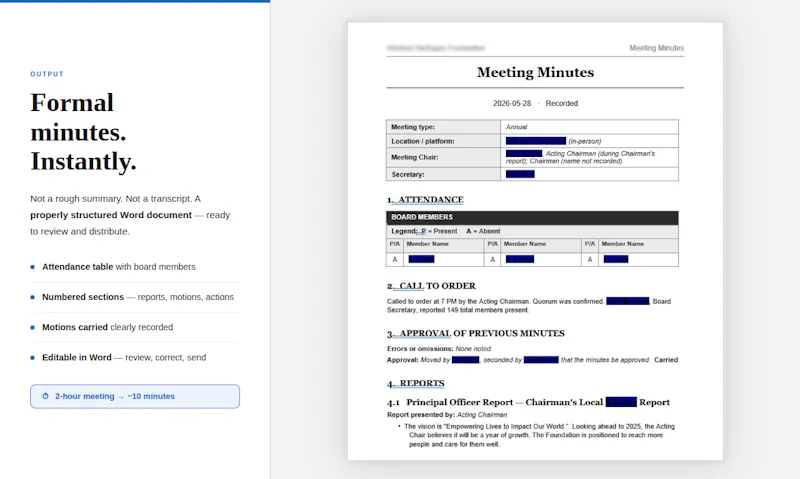Screen dimensions: 800x479
Task: Click the 'Carried' motion result text
Action: click(666, 360)
